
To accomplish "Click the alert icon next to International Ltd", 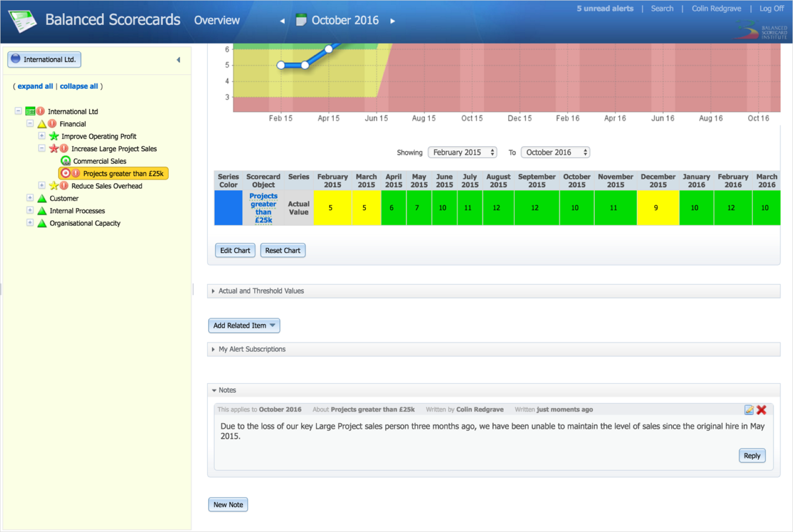I will click(41, 111).
